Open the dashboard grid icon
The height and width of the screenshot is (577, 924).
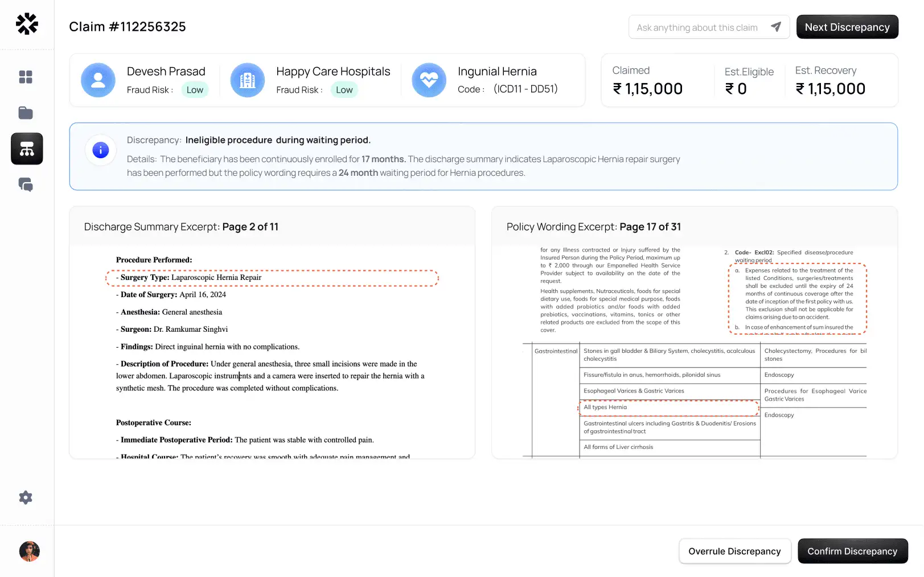26,77
